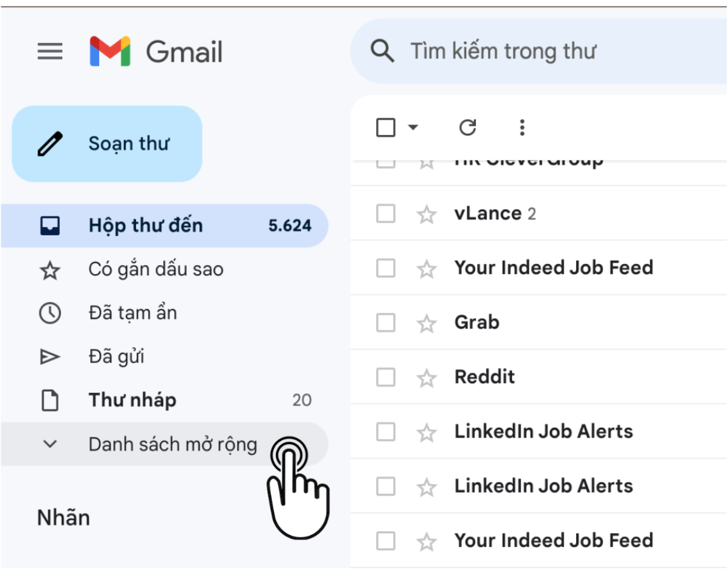The width and height of the screenshot is (728, 570).
Task: Select the Soạn thư pencil icon
Action: tap(51, 143)
